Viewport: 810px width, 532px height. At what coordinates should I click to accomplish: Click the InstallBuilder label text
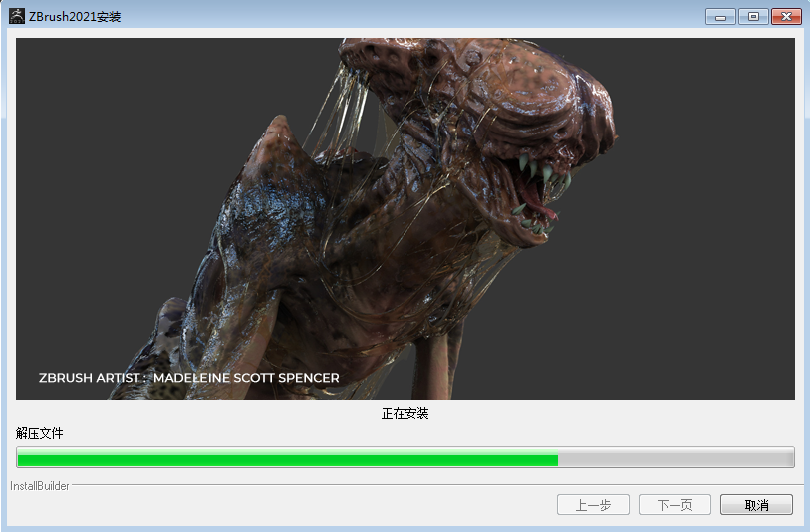(40, 486)
